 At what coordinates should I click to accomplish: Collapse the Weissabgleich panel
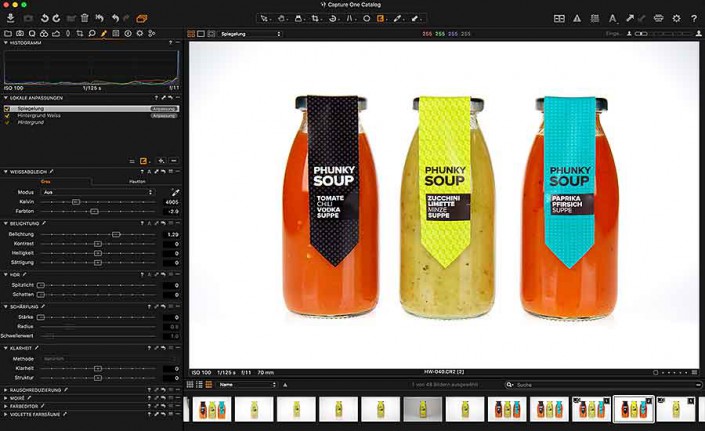(5, 172)
